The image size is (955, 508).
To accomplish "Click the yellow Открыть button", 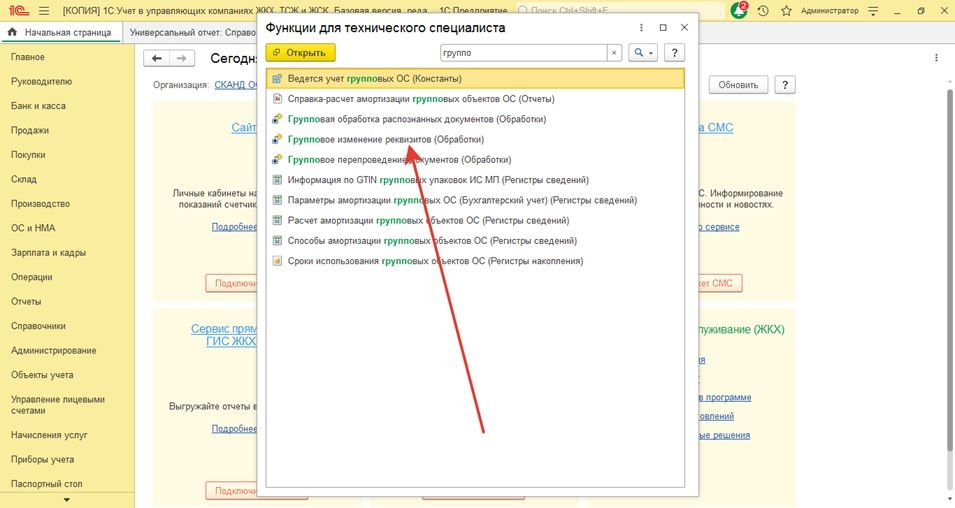I will (x=301, y=53).
